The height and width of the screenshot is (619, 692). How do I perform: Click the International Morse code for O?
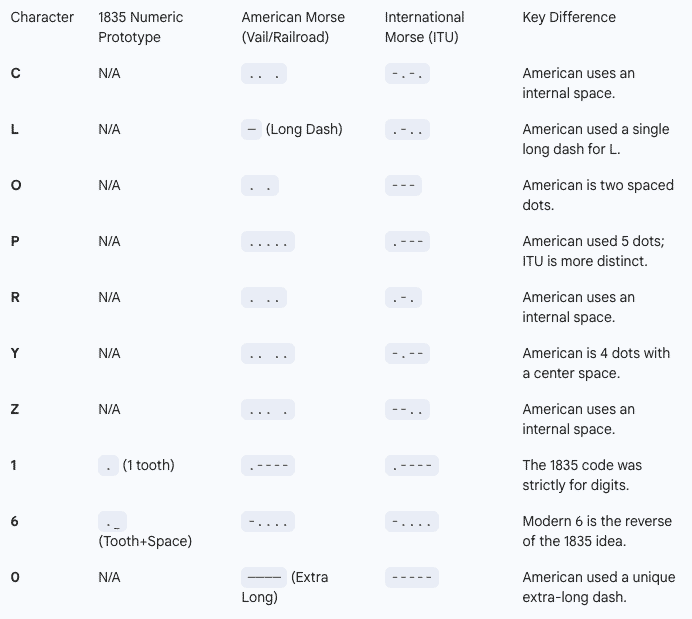point(403,185)
